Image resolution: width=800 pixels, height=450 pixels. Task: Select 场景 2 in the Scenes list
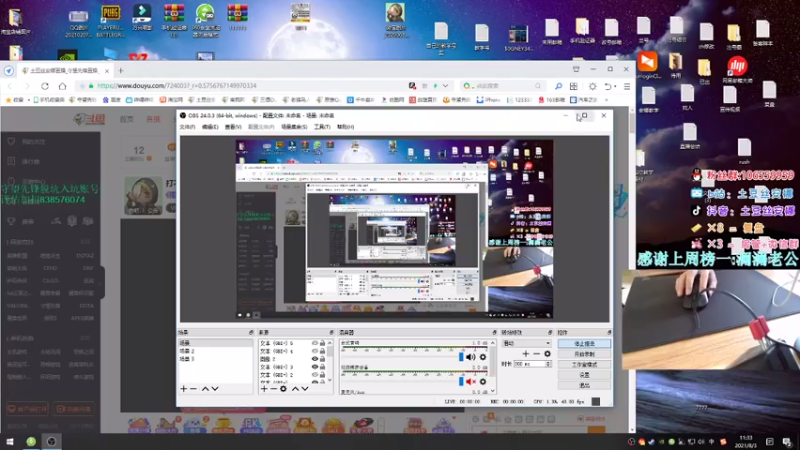point(215,351)
